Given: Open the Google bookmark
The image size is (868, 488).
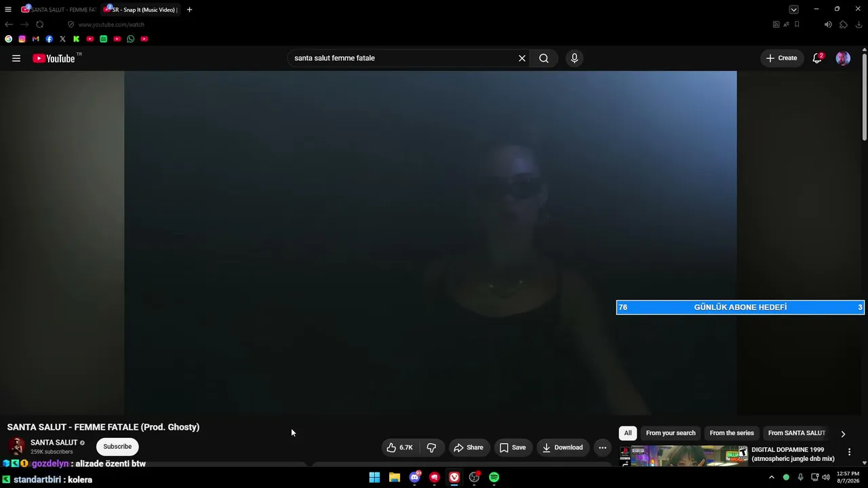Looking at the screenshot, I should [9, 39].
